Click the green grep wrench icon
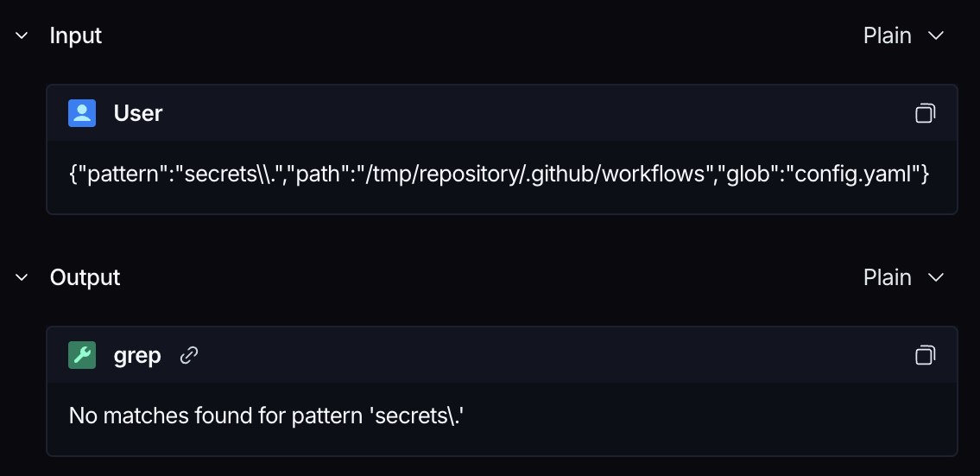The height and width of the screenshot is (476, 980). 82,355
